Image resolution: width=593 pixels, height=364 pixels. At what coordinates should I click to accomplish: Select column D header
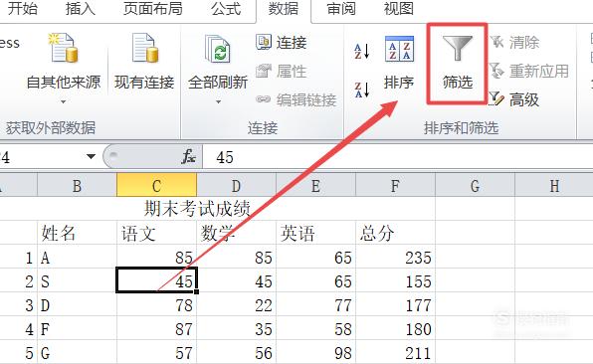click(237, 185)
